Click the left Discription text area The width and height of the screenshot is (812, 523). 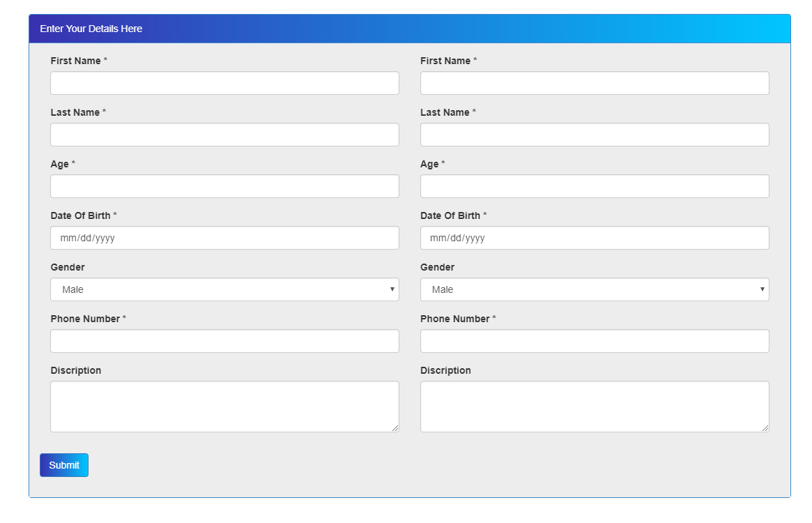224,404
